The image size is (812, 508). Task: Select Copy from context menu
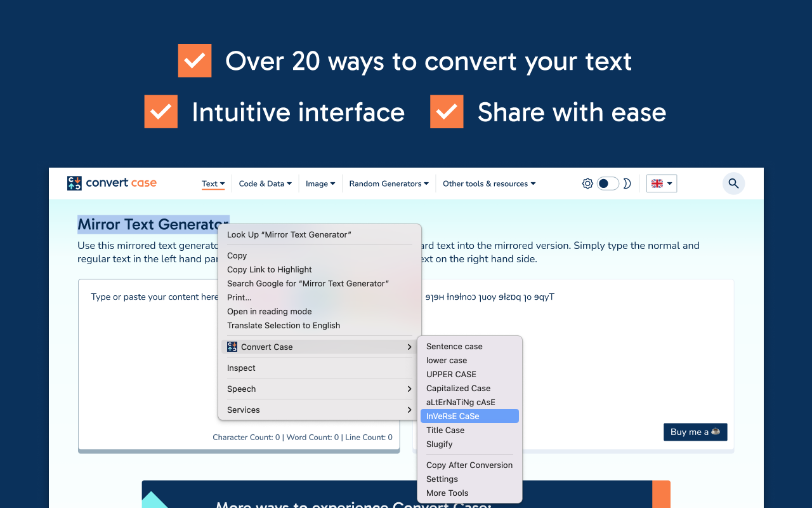click(320, 255)
